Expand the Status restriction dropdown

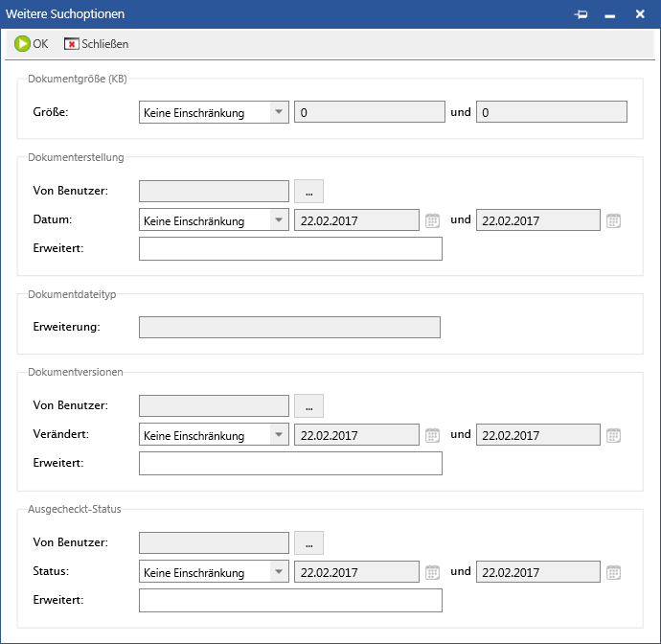[x=279, y=572]
